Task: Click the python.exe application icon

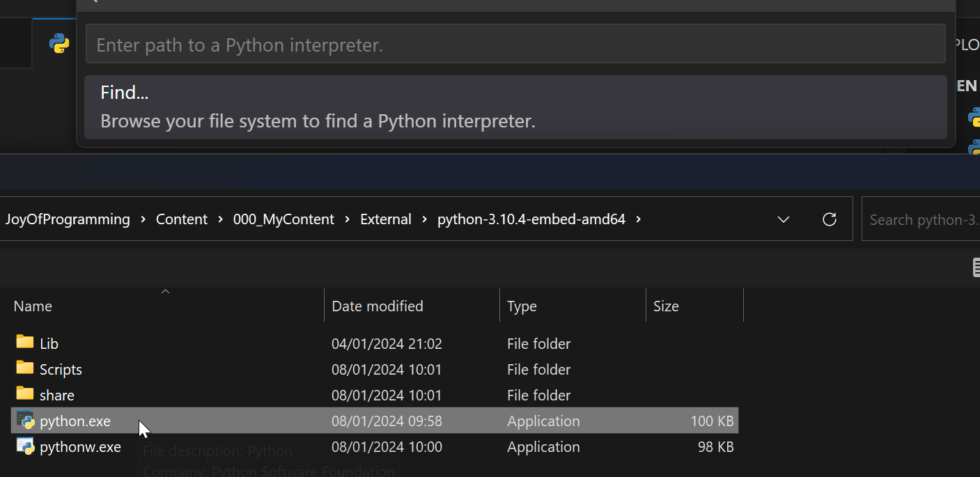Action: (x=26, y=421)
